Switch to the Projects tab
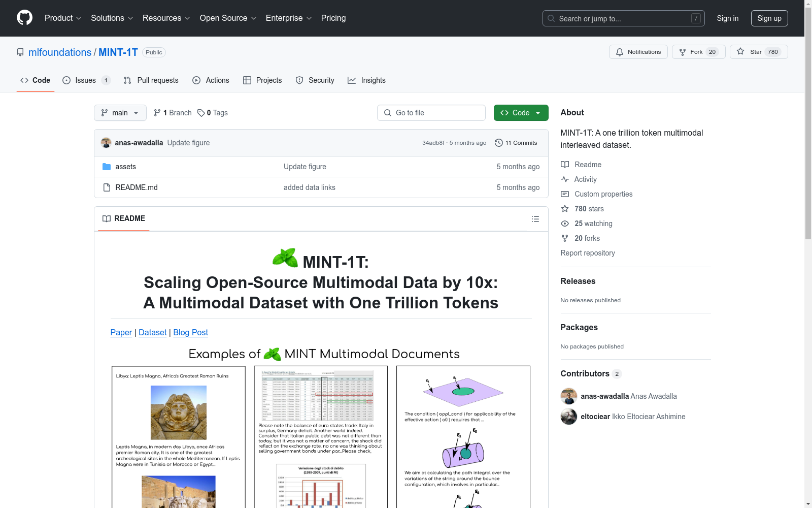812x508 pixels. (262, 80)
